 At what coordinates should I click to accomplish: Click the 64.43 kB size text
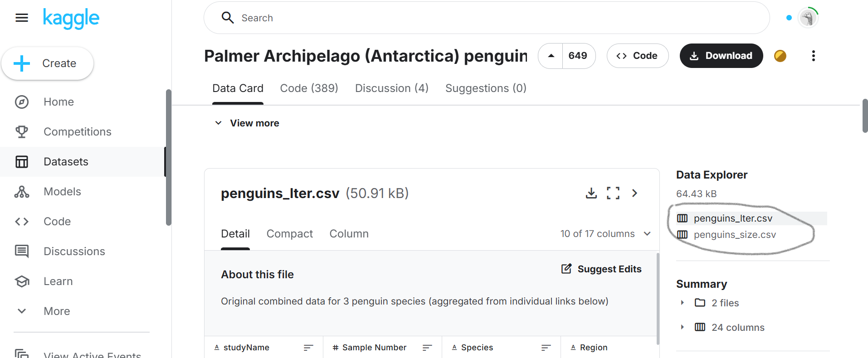[696, 194]
